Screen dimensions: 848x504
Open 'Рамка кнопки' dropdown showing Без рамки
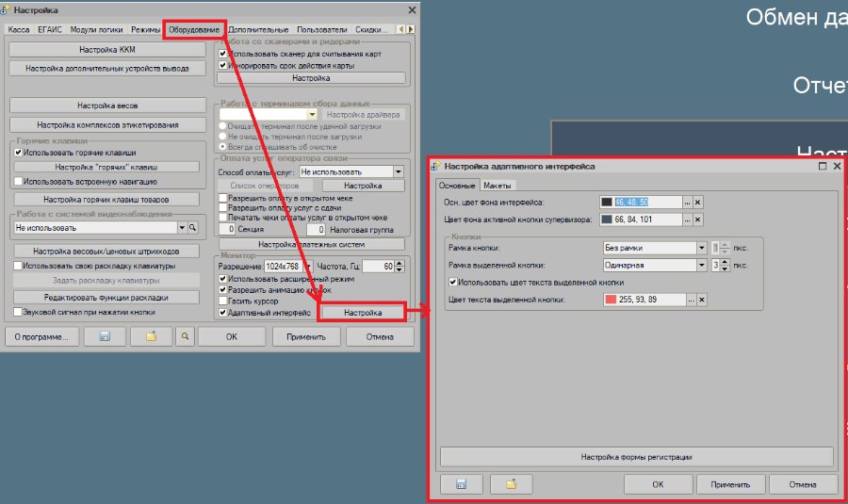point(701,248)
